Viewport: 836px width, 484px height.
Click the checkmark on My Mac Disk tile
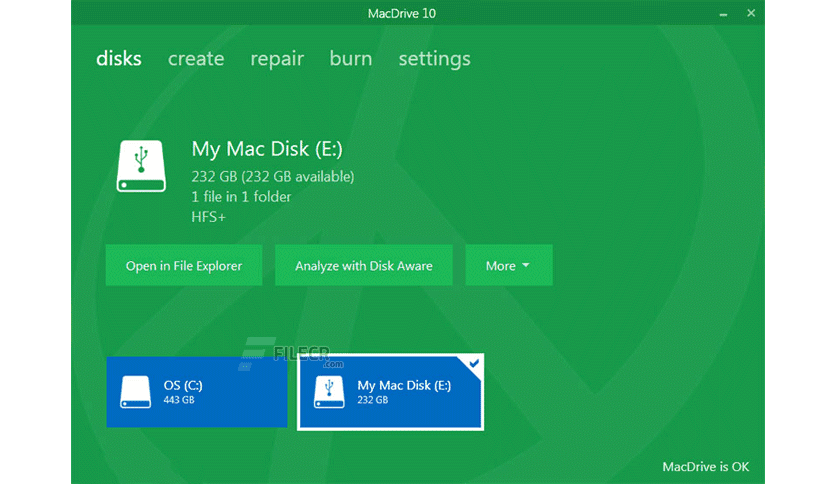473,364
